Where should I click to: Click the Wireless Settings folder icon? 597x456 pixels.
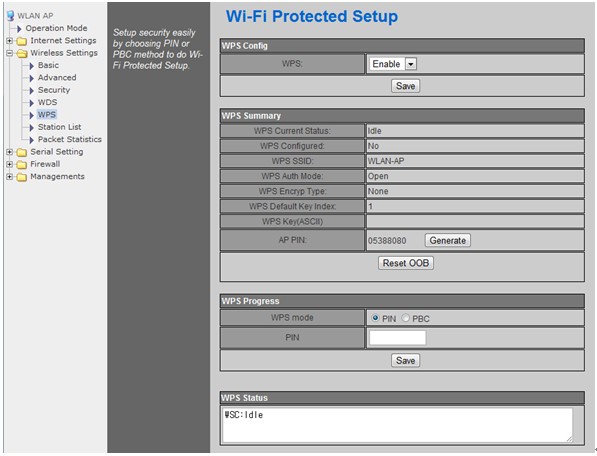tap(22, 53)
